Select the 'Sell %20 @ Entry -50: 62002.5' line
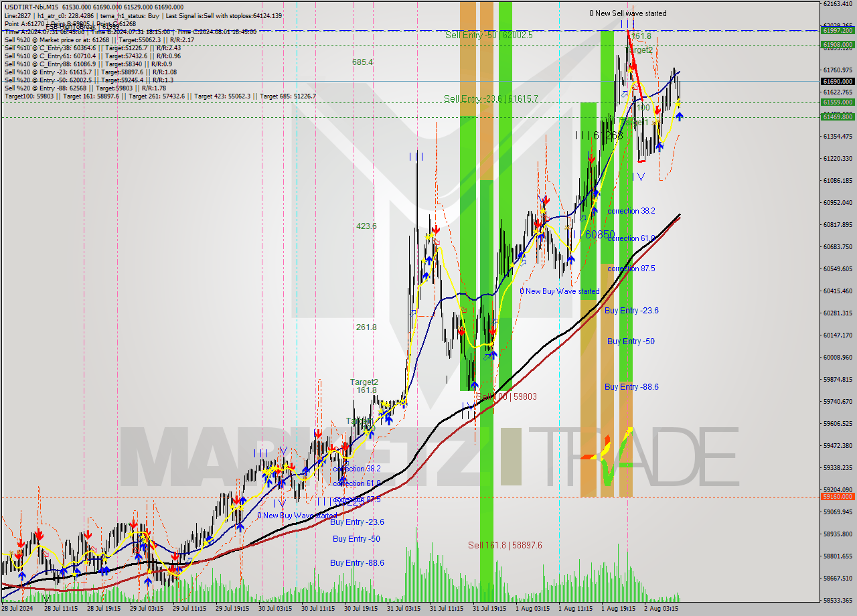This screenshot has height=616, width=857. click(88, 80)
